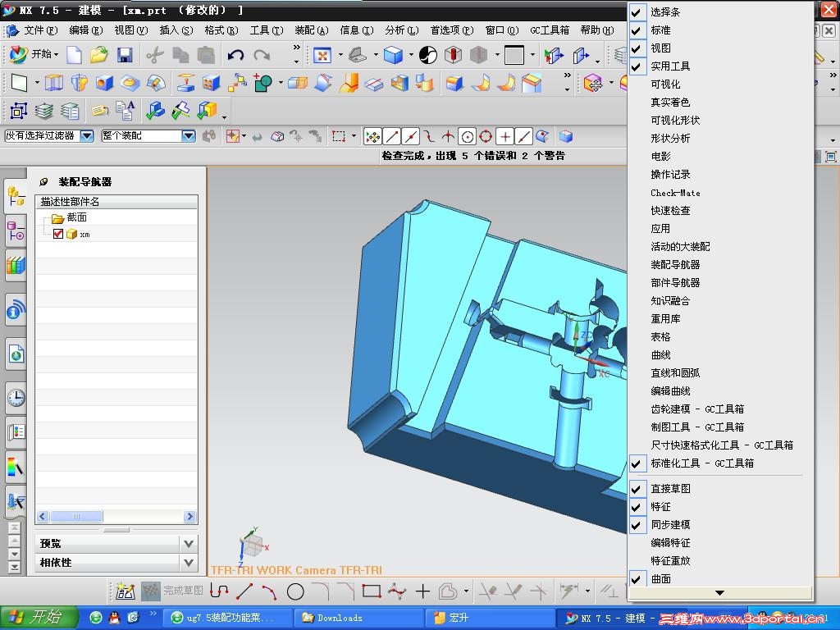Click the QQ penguin taskbar icon
The height and width of the screenshot is (630, 840).
click(x=114, y=618)
